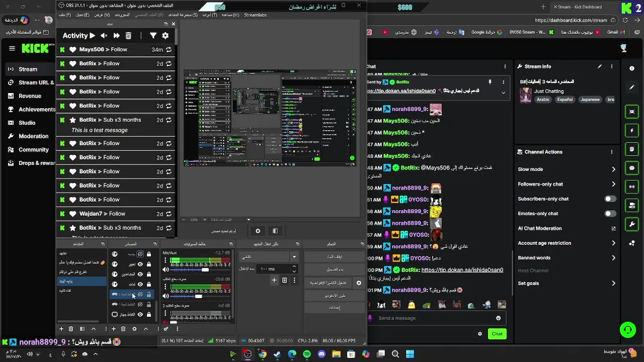Adjust the desktop audio volume slider below Mic/Aux

pyautogui.click(x=199, y=296)
